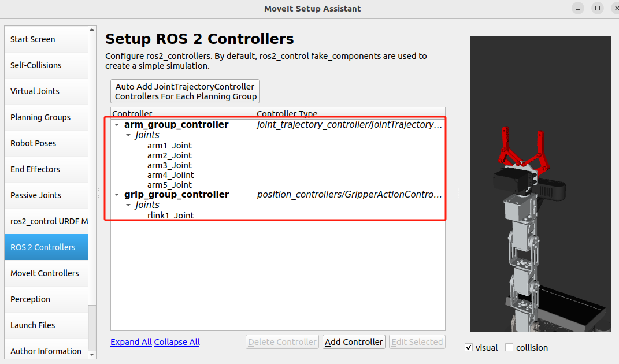The width and height of the screenshot is (619, 364).
Task: Click Auto Add JointTrajectoryController button
Action: click(185, 91)
